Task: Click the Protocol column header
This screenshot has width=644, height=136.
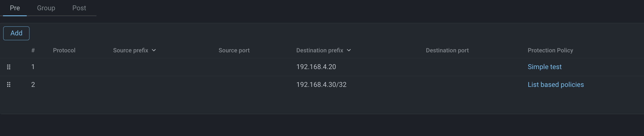Action: (x=64, y=50)
